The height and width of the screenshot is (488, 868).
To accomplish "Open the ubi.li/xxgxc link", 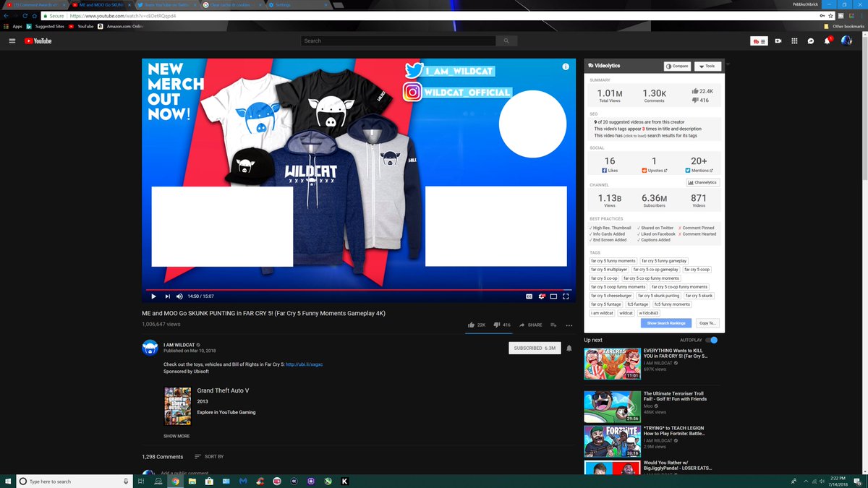I will [304, 364].
